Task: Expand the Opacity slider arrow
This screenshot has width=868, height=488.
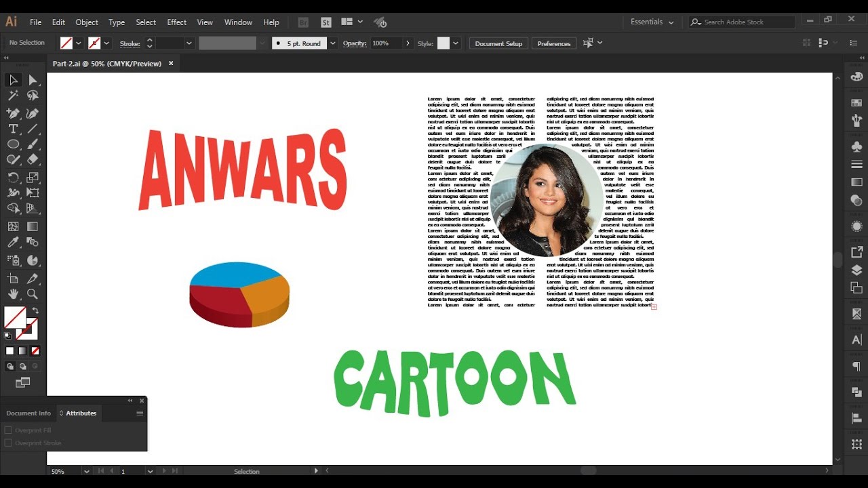Action: (408, 43)
